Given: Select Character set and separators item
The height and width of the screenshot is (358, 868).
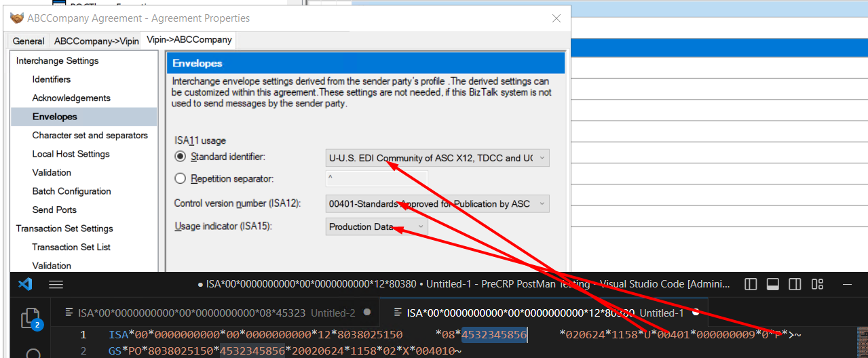Looking at the screenshot, I should click(90, 136).
